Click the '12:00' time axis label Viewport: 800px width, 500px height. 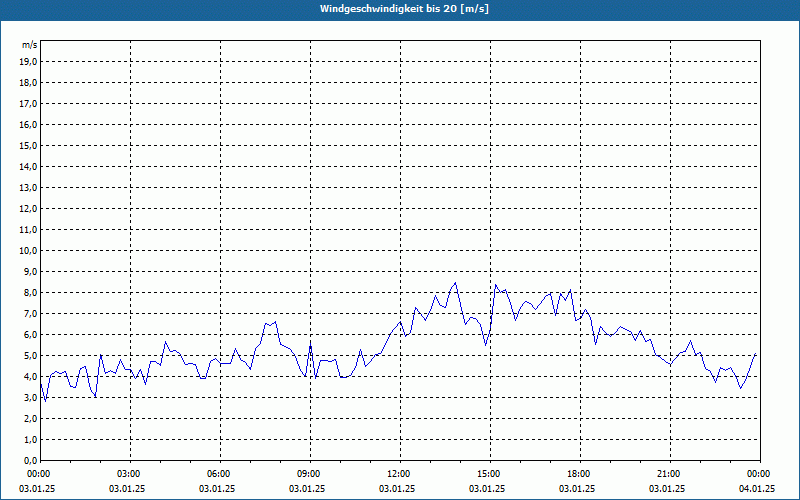[399, 474]
